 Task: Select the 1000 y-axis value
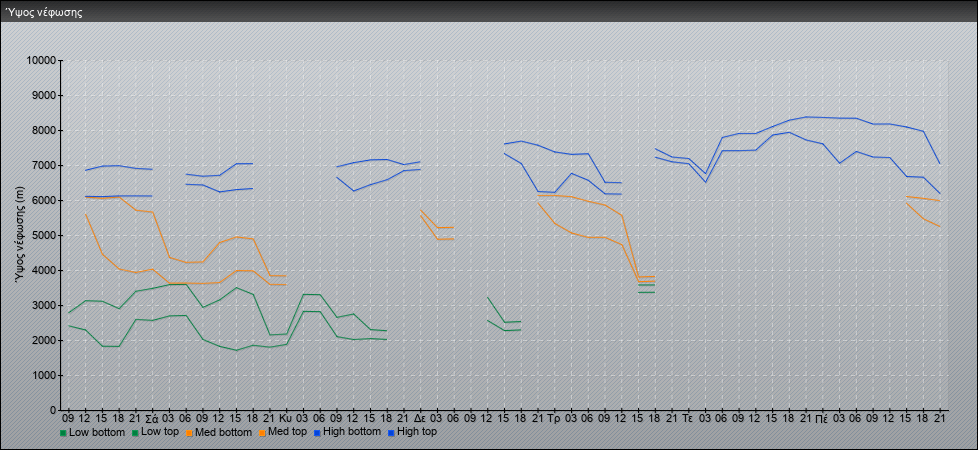pyautogui.click(x=43, y=375)
